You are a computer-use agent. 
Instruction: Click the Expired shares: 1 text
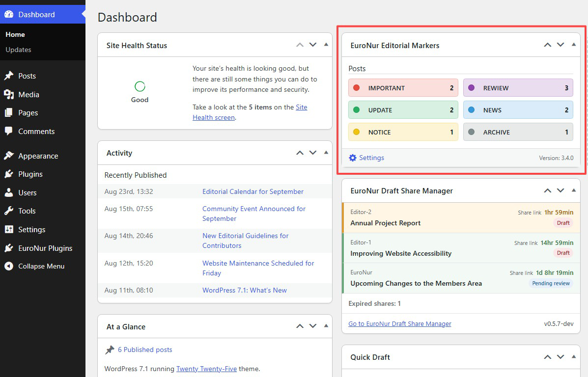click(374, 303)
